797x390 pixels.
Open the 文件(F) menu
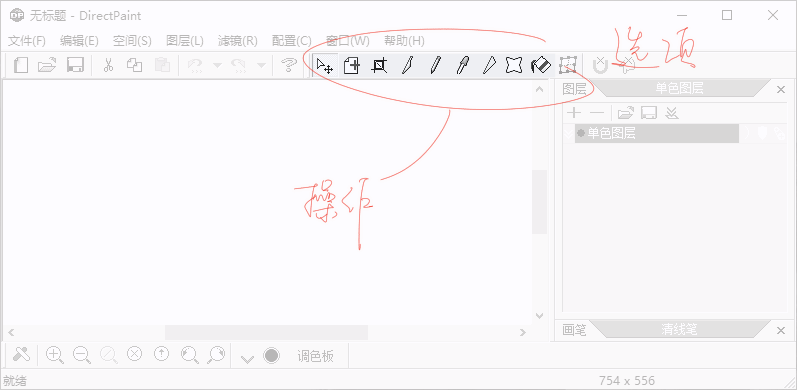point(27,41)
